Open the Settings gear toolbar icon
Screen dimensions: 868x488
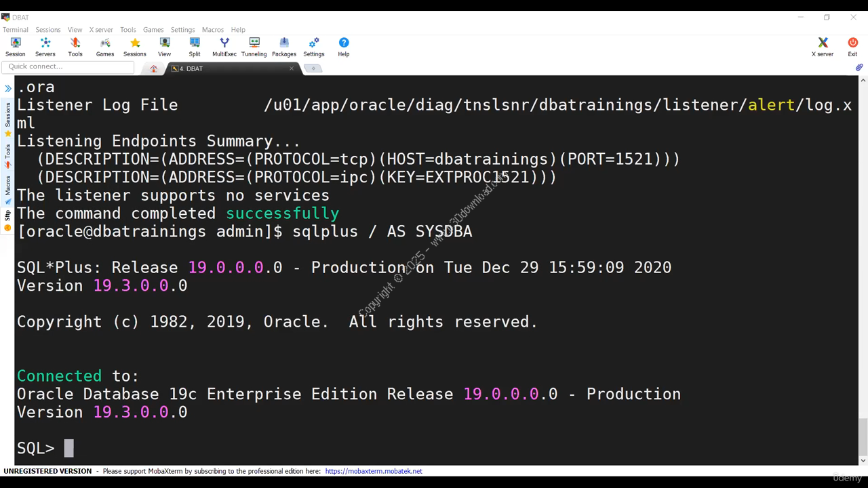click(x=314, y=47)
